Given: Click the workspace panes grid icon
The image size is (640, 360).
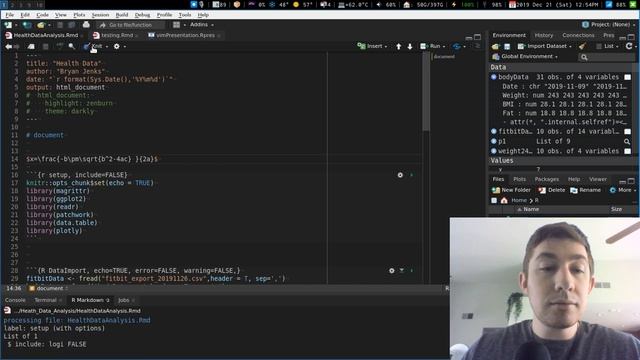Looking at the screenshot, I should click(176, 25).
